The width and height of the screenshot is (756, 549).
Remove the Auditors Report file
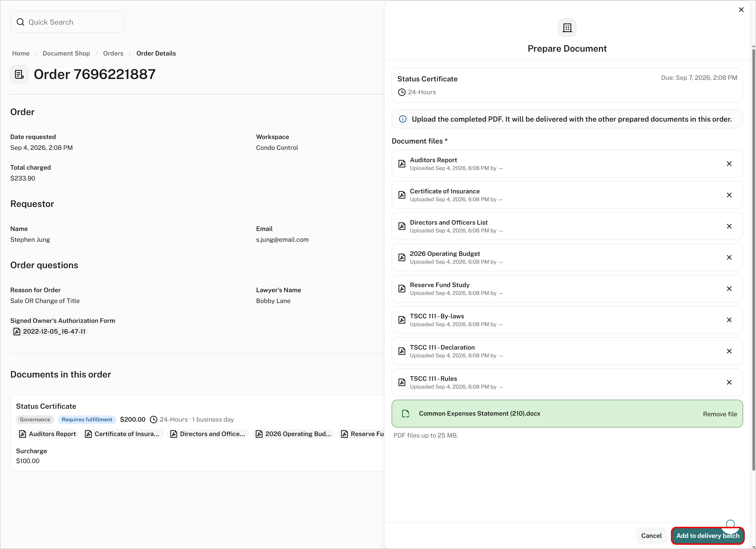729,164
